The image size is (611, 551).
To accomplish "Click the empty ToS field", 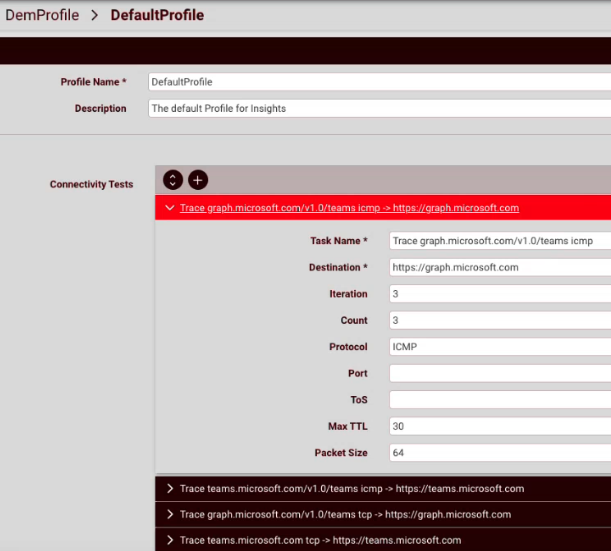I will (499, 400).
